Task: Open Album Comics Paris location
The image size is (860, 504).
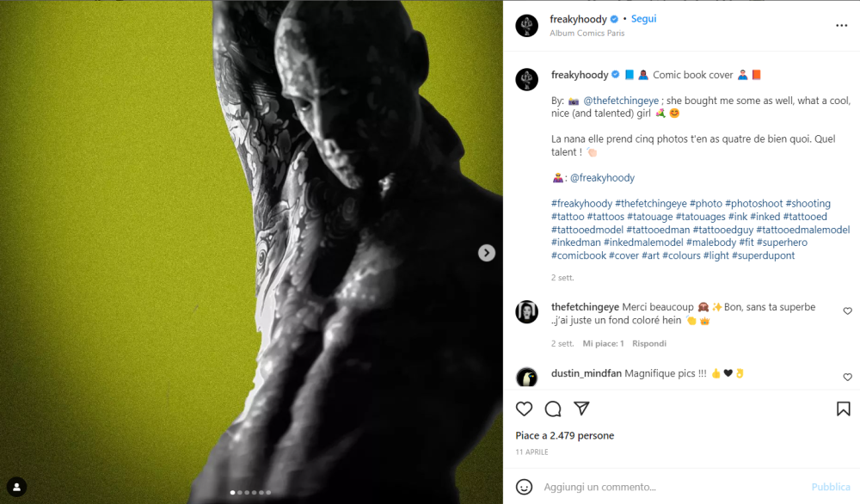Action: [x=587, y=33]
